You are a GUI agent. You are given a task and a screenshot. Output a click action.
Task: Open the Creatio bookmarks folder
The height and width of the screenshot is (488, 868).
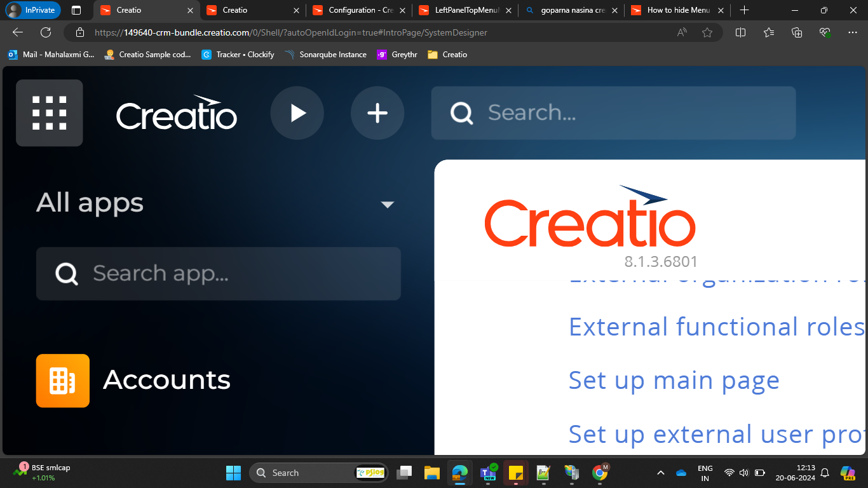tap(447, 55)
